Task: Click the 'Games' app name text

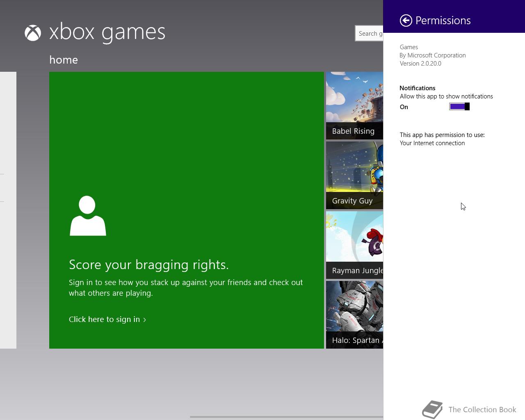Action: pos(409,47)
